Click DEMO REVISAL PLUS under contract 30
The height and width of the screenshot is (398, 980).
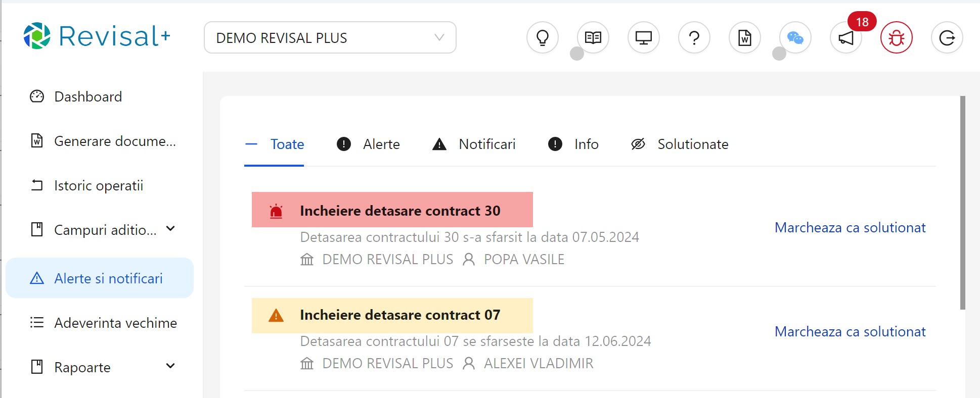(388, 260)
